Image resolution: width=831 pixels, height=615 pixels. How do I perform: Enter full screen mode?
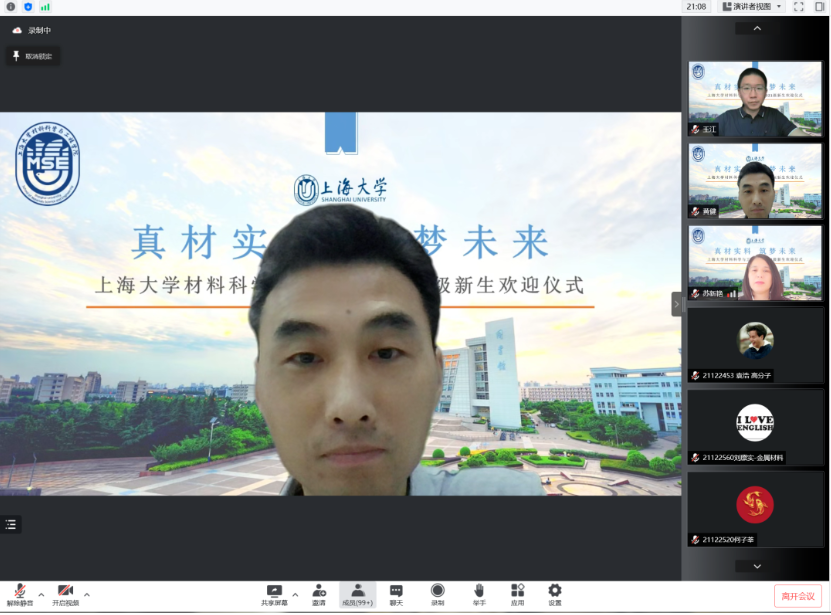click(798, 7)
